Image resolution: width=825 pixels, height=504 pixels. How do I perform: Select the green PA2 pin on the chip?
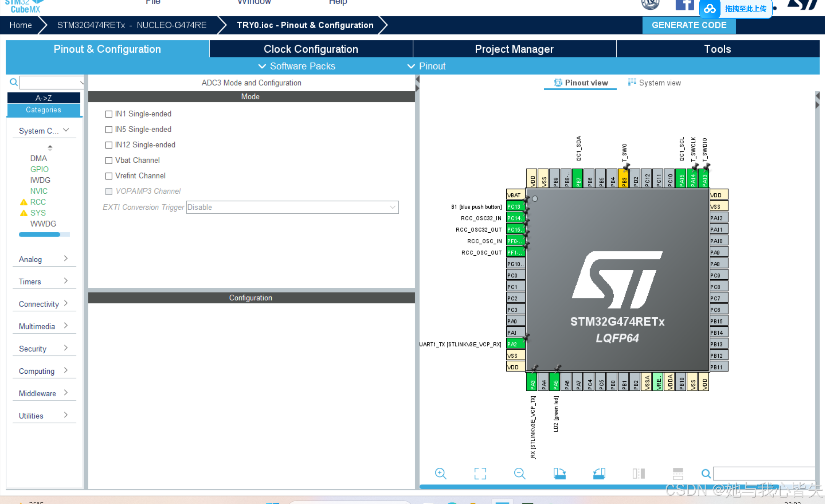pos(515,344)
